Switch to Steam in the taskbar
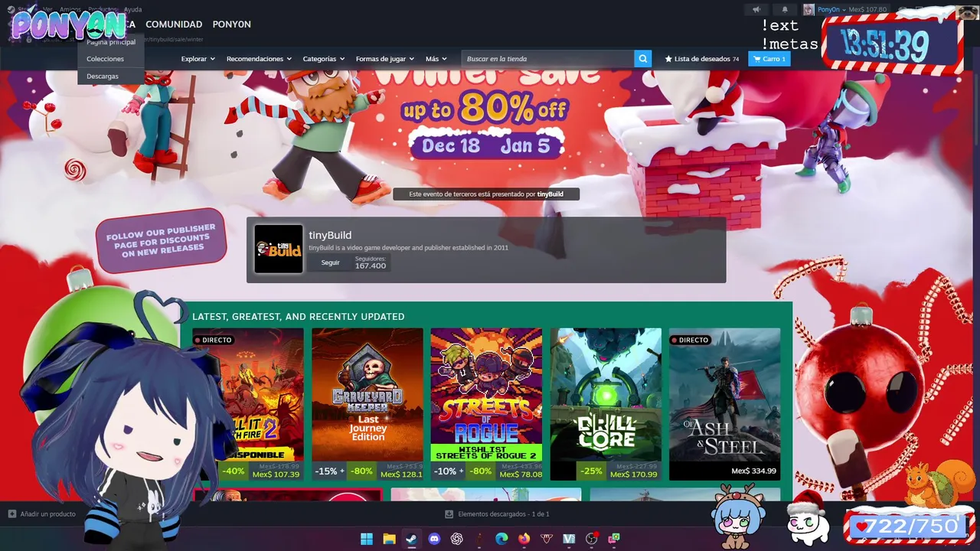Screen dimensions: 980x551 point(411,539)
